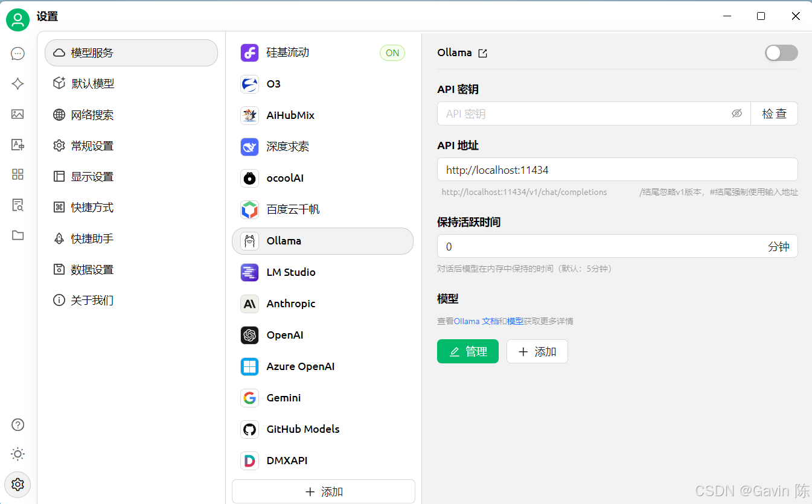Select the 百度云千帆 provider

point(323,209)
